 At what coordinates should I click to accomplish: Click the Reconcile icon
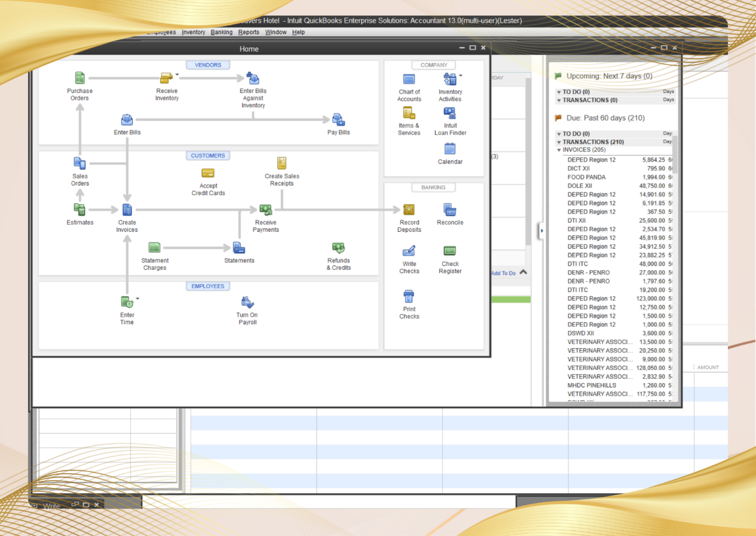(450, 210)
